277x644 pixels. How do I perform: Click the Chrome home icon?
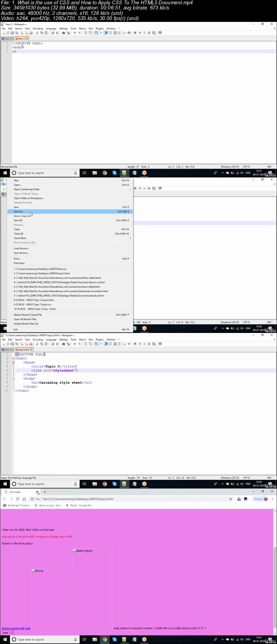(x=24, y=499)
